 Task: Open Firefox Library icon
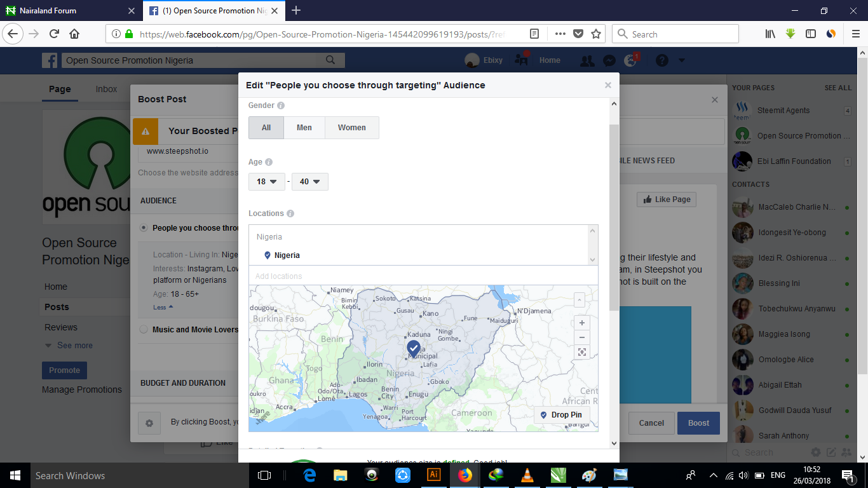[x=770, y=34]
